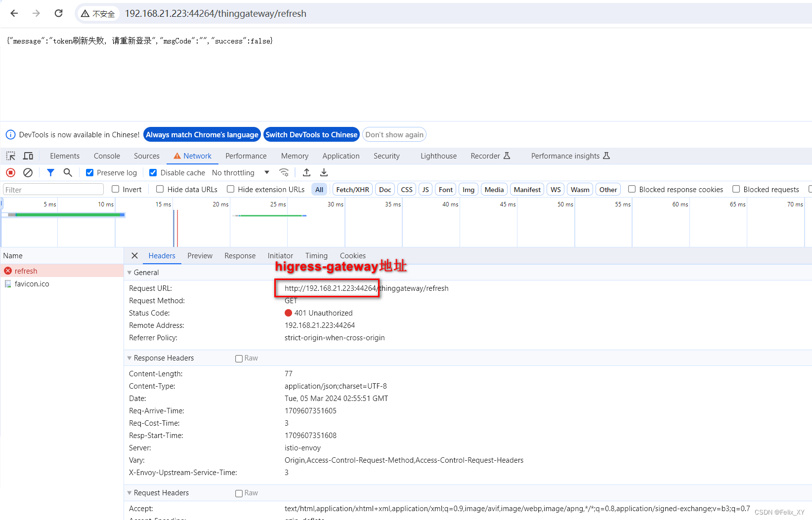Filter requests by Doc type

point(385,190)
